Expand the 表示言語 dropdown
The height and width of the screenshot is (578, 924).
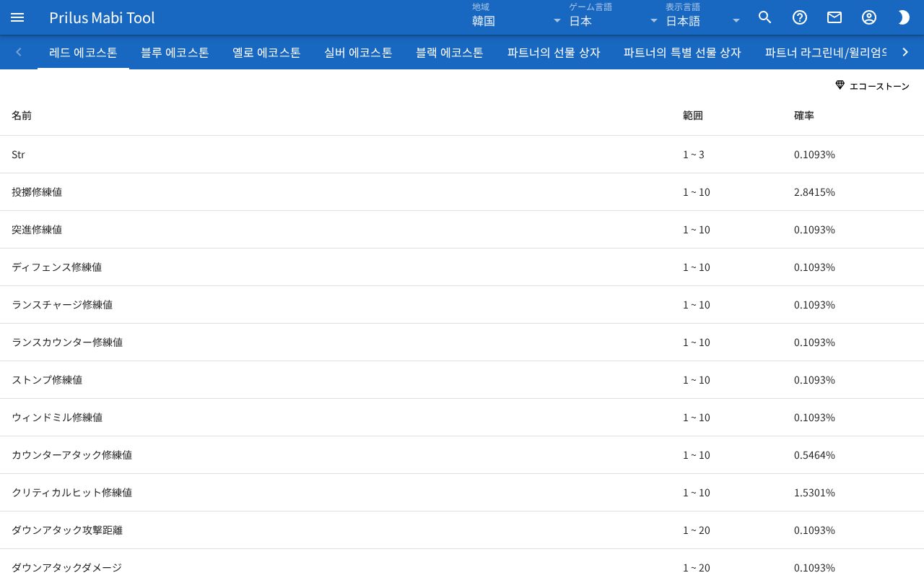703,17
